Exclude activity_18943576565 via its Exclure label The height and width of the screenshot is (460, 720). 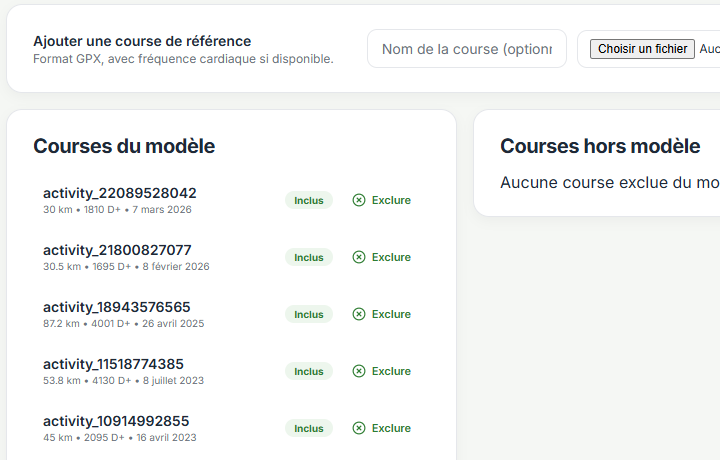pos(391,314)
